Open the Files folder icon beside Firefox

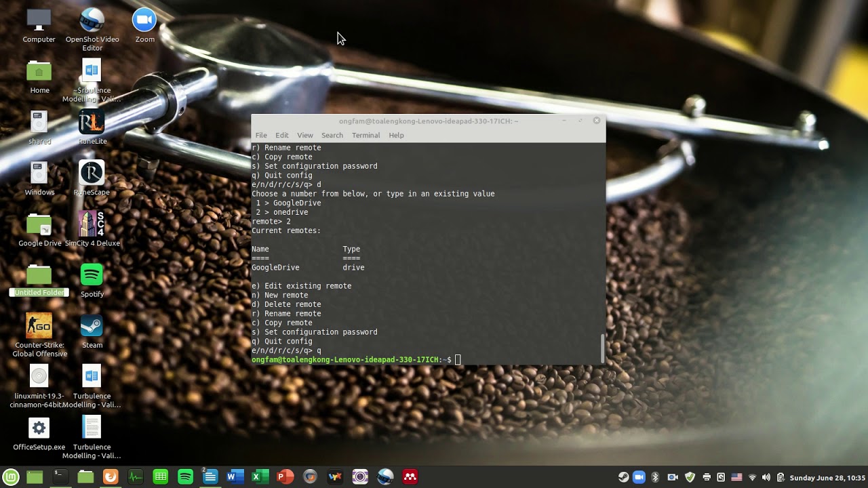(x=85, y=477)
